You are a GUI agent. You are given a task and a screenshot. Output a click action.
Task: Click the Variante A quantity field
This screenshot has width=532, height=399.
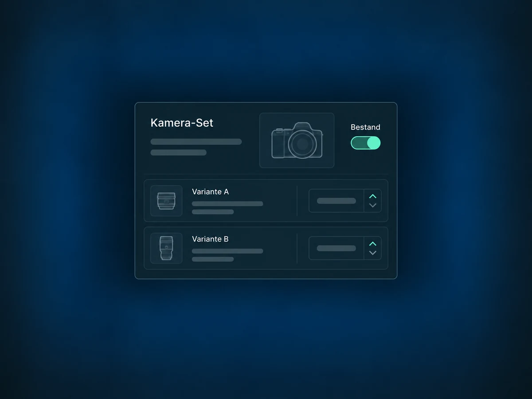(x=336, y=201)
